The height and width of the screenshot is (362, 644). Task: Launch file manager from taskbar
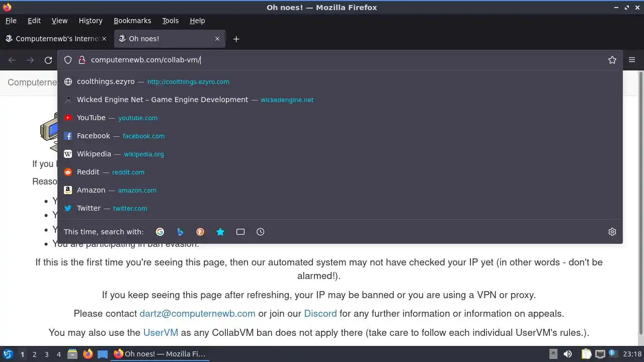pos(72,354)
